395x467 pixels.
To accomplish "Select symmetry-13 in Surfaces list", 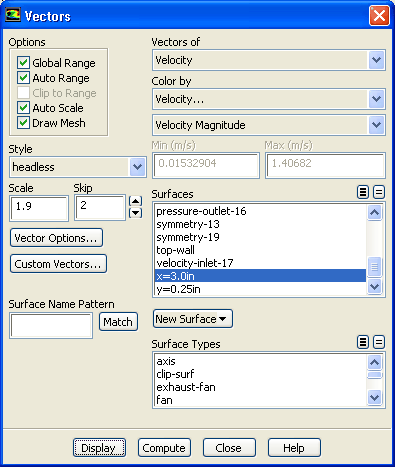I will tap(260, 224).
